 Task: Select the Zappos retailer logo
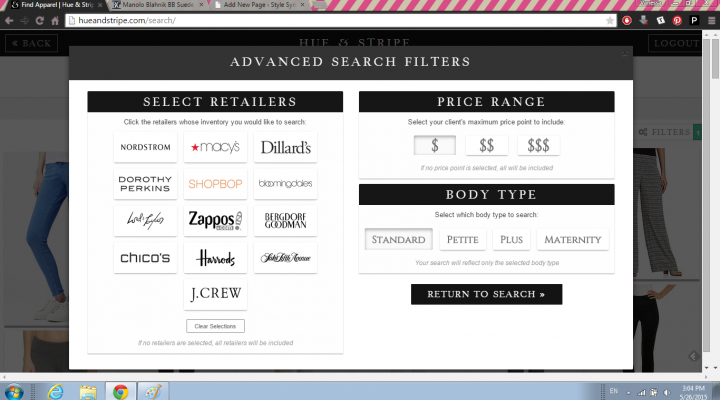(216, 220)
